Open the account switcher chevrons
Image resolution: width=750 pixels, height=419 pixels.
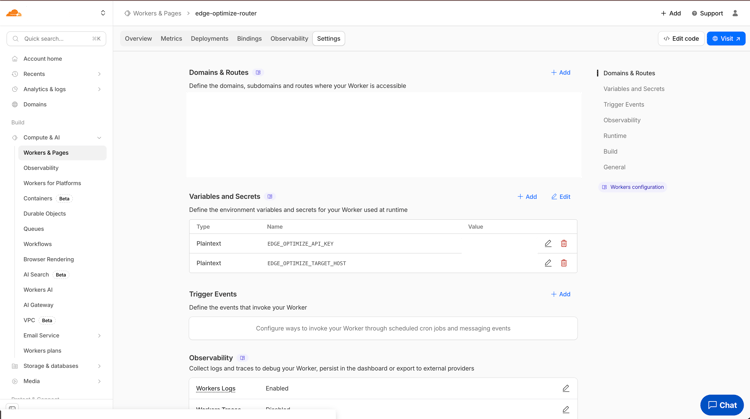103,13
